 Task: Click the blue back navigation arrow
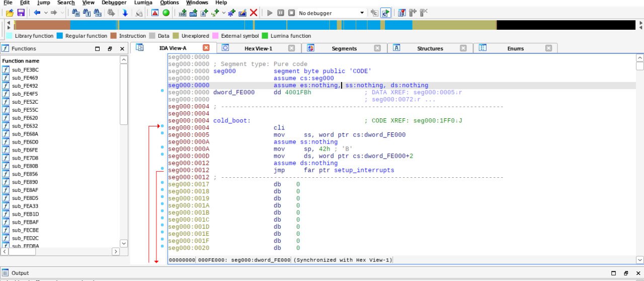(x=37, y=13)
